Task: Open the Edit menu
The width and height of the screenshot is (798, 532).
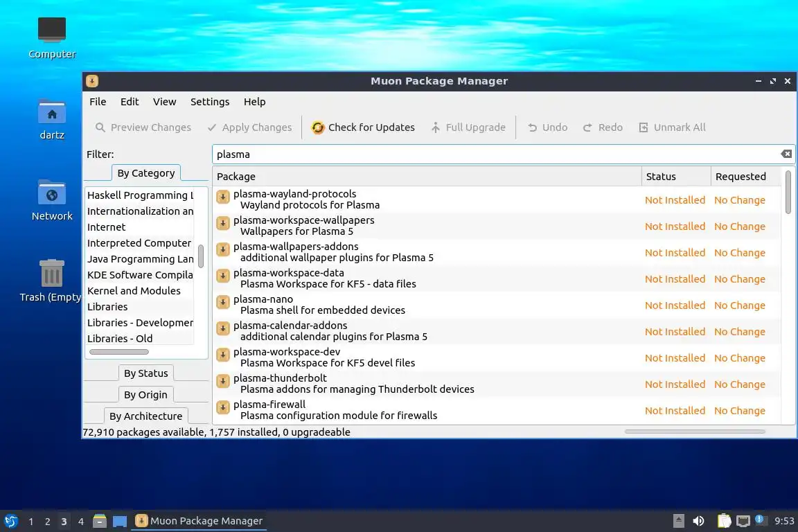Action: tap(130, 102)
